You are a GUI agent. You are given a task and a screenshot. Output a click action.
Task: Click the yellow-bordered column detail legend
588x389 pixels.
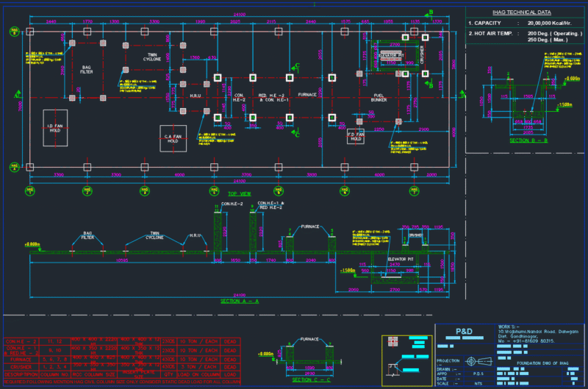(x=407, y=360)
